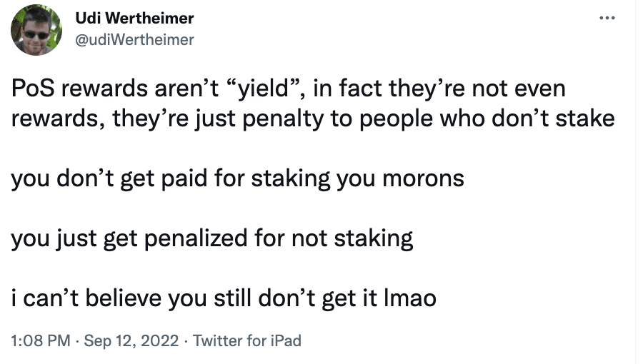Click the word "lmao" ending the tweet
Screen dimensions: 643x364
[x=410, y=298]
